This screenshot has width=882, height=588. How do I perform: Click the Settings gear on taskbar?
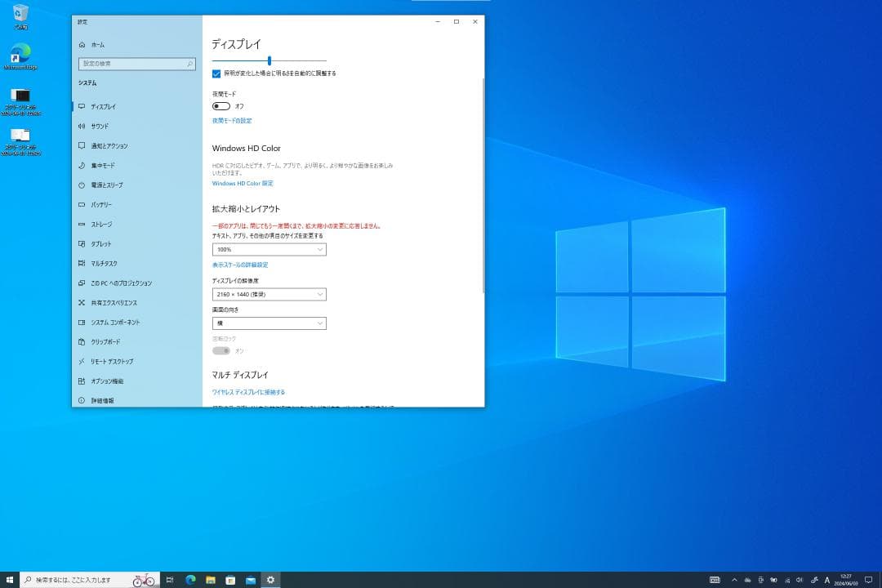coord(270,580)
